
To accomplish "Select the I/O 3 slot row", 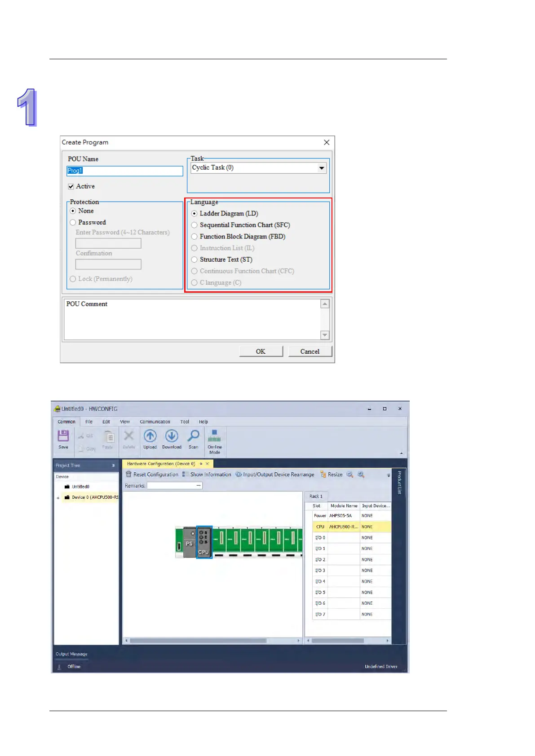I will (352, 571).
